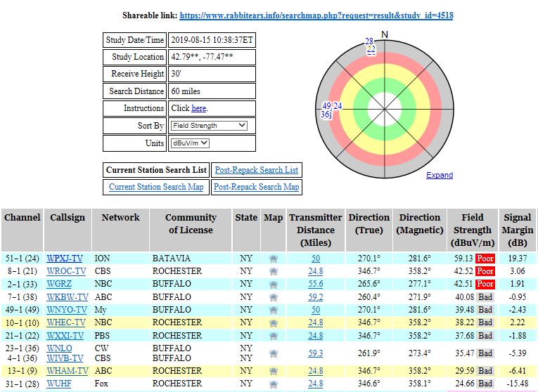View the map icon for WXXI-TV

pos(273,335)
